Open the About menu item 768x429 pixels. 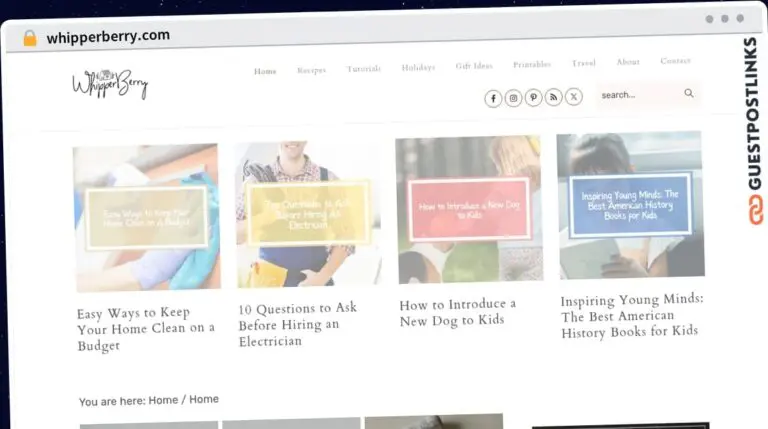(x=628, y=62)
